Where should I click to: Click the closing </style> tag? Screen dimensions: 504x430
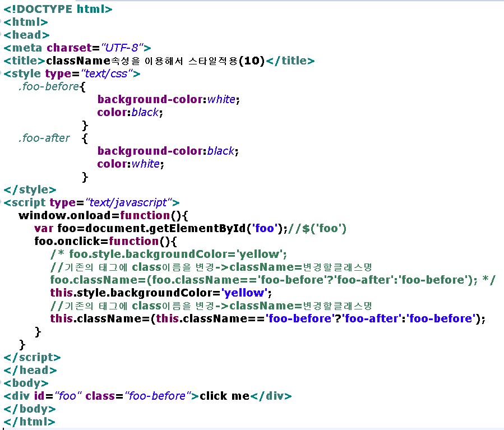pyautogui.click(x=30, y=189)
